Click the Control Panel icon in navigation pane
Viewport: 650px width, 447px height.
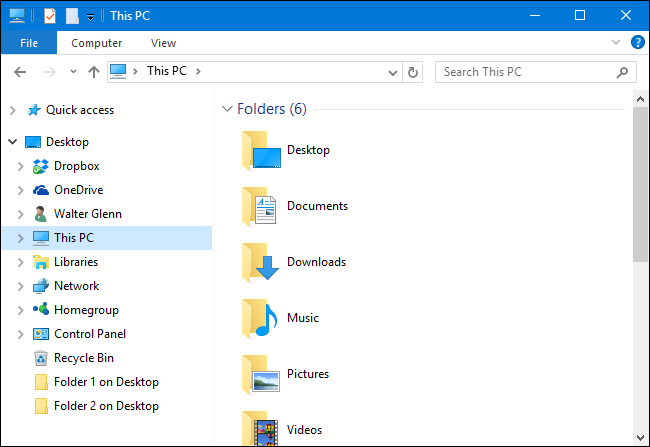(x=41, y=334)
